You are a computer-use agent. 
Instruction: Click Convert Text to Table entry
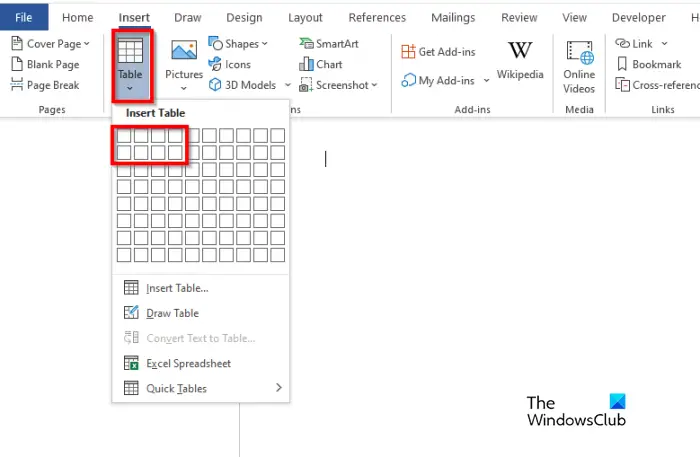(x=200, y=338)
